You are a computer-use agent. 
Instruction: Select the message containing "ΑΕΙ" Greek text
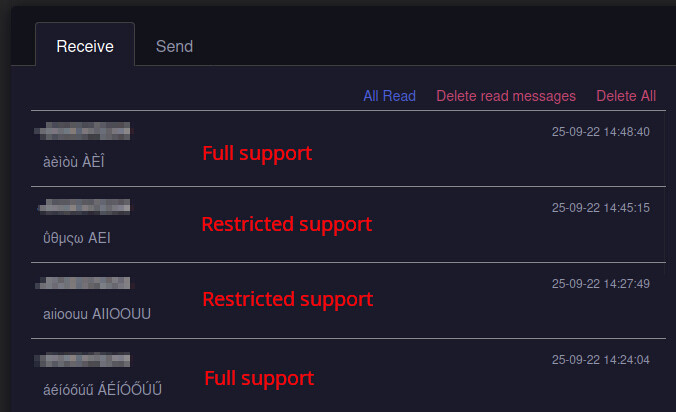pyautogui.click(x=77, y=237)
